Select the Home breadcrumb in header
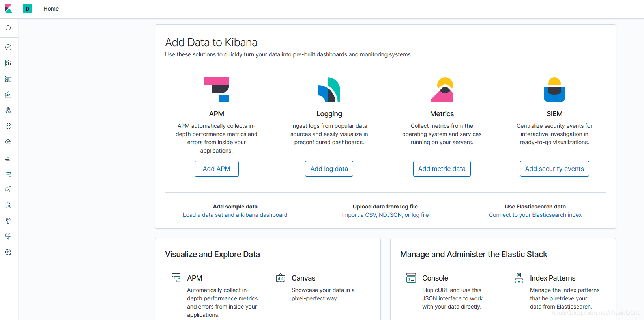This screenshot has height=320, width=644. tap(51, 9)
